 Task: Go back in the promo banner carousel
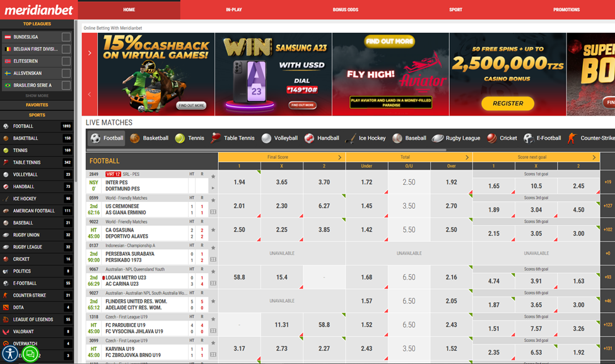[90, 94]
